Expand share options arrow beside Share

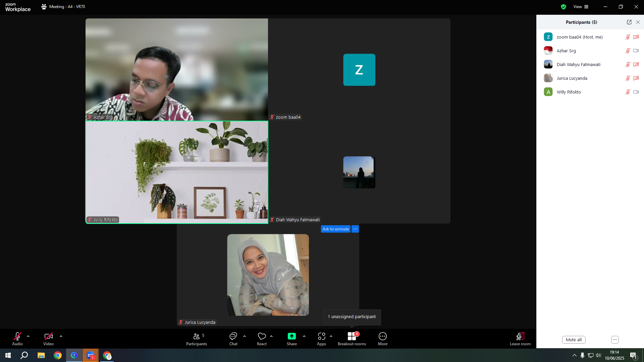pos(304,336)
